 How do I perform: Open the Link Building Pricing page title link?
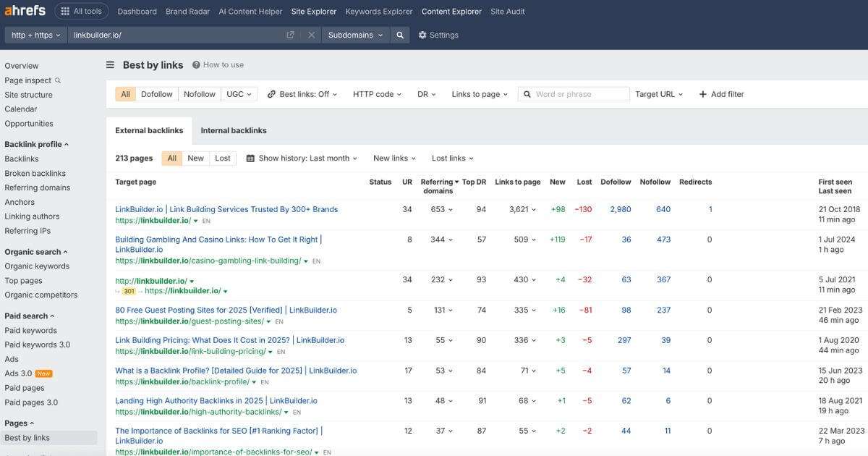[230, 340]
